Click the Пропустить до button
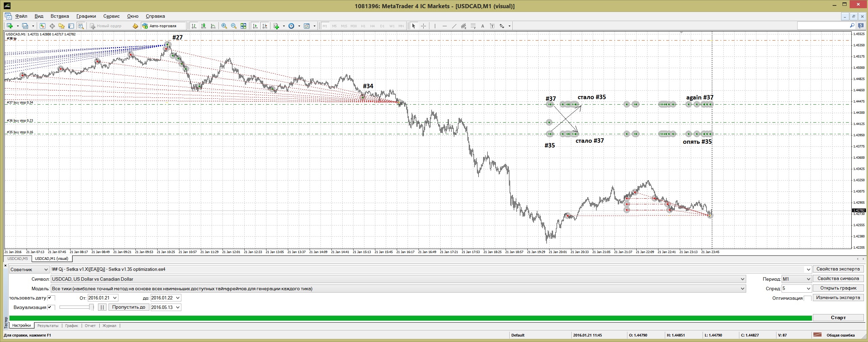Image resolution: width=868 pixels, height=342 pixels. [x=129, y=307]
